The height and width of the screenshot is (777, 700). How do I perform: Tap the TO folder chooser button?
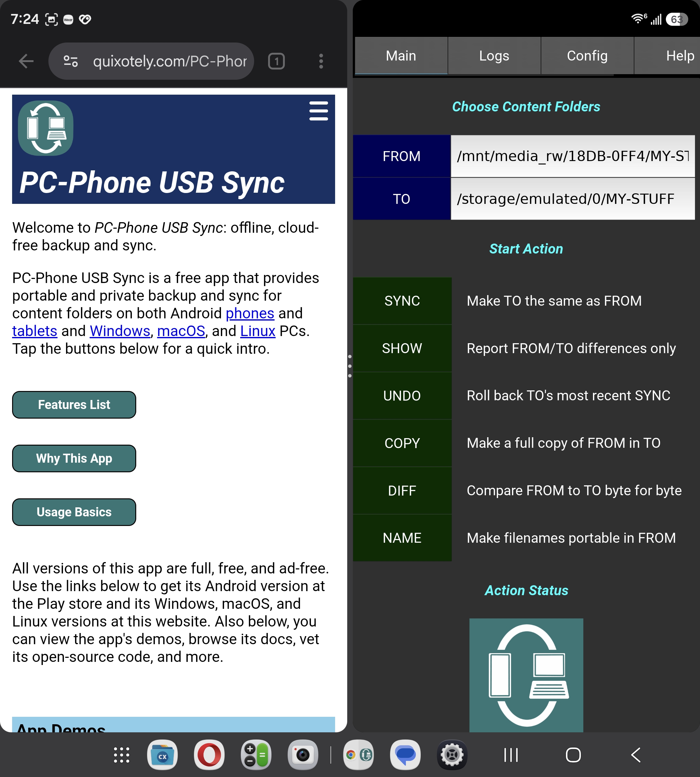point(402,199)
